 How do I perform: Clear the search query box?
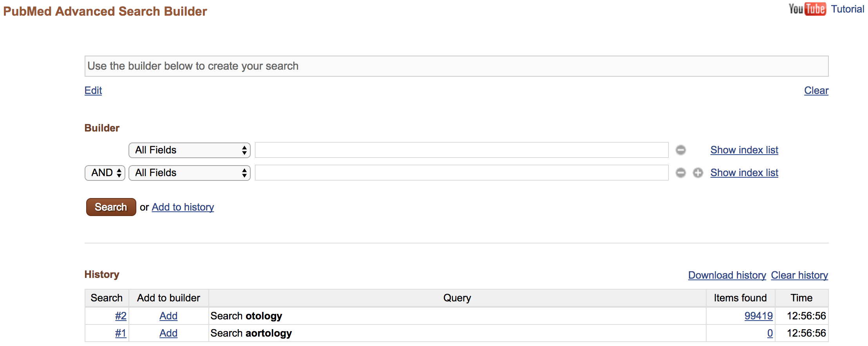coord(816,90)
